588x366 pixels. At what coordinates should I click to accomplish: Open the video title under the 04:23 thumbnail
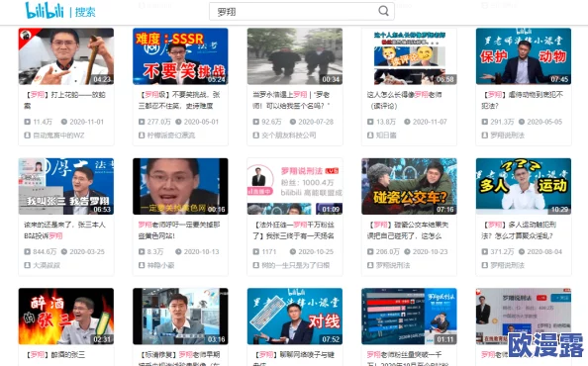point(65,100)
